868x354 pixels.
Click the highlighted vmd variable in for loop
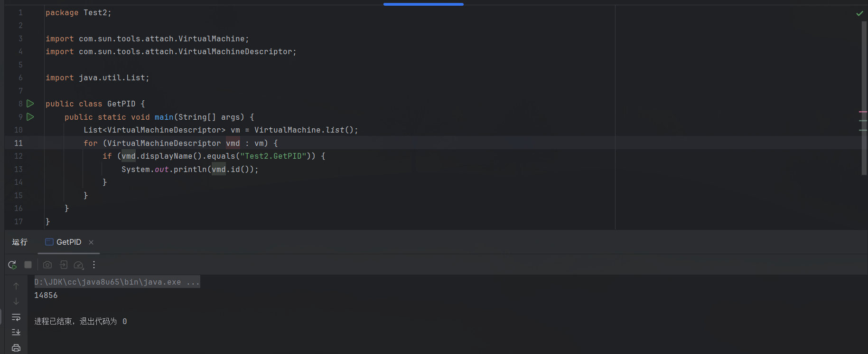tap(233, 143)
